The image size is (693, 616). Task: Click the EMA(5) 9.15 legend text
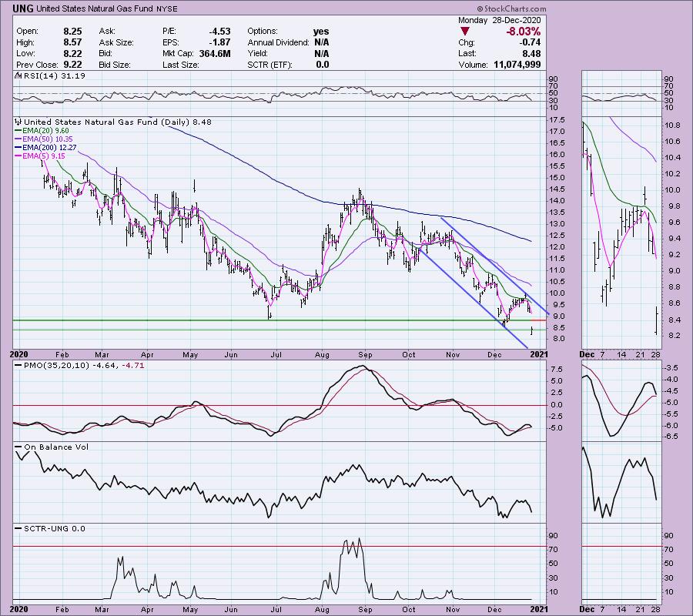pos(44,156)
